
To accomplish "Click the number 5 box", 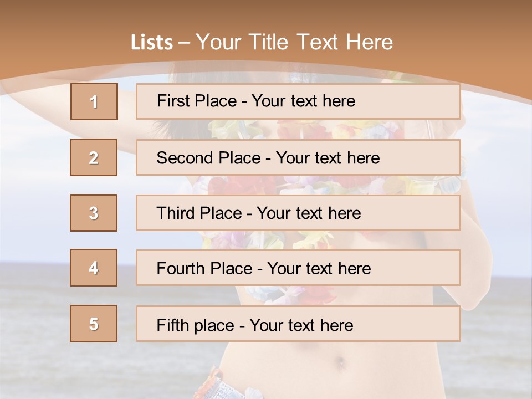I will click(x=94, y=324).
